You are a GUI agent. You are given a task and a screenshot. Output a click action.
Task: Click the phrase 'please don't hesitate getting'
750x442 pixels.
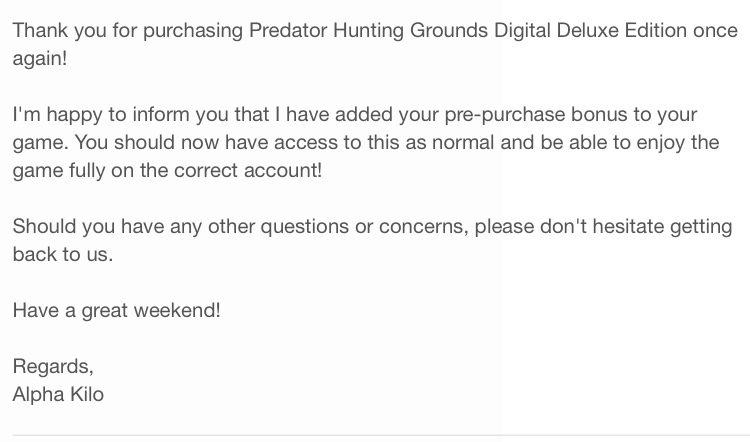[x=603, y=227]
